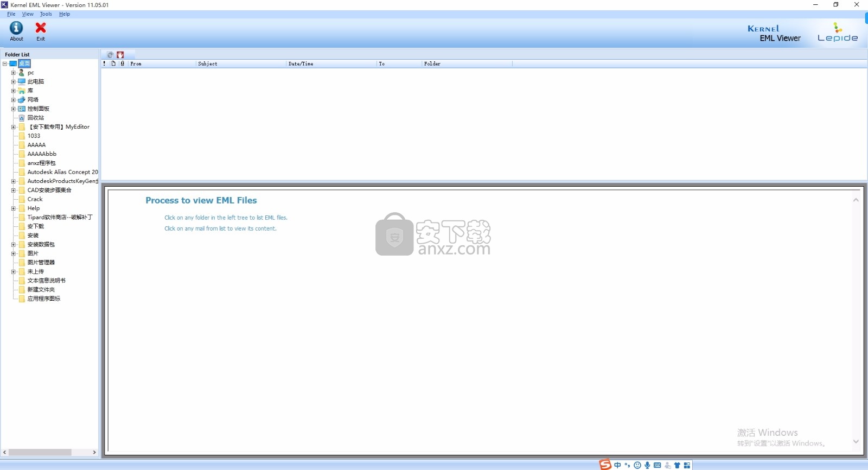Viewport: 868px width, 470px height.
Task: Select the AAAAAbbb folder
Action: 42,154
